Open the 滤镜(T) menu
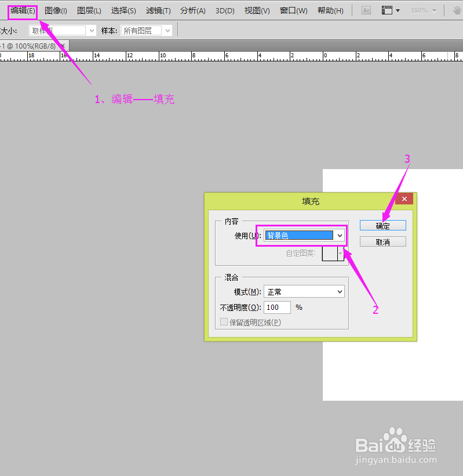The width and height of the screenshot is (463, 476). click(x=158, y=11)
